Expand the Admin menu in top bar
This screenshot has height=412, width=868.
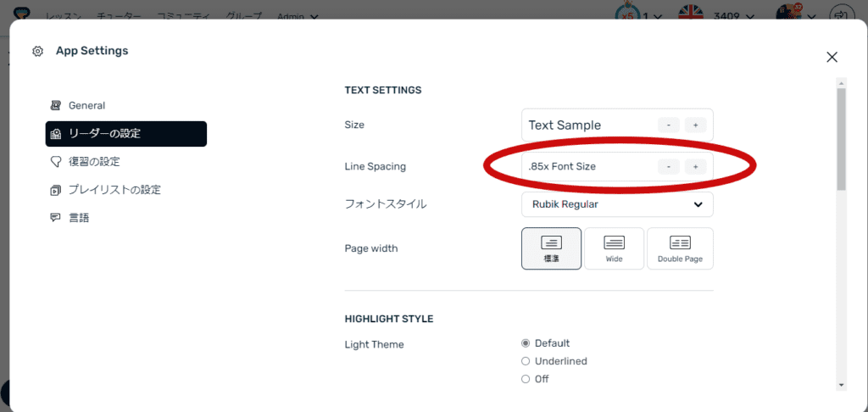[x=298, y=16]
